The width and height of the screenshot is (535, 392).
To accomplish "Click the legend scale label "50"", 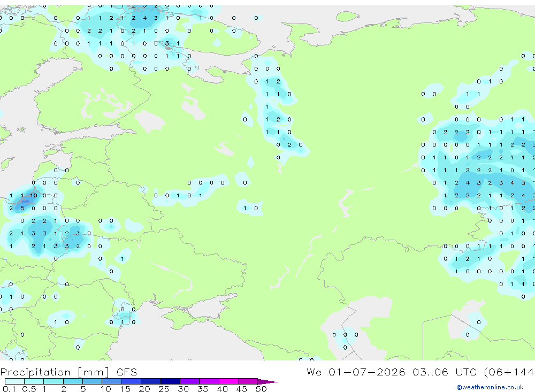I will click(x=261, y=389).
